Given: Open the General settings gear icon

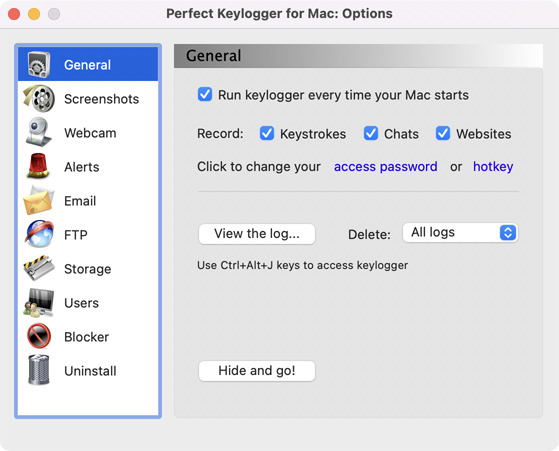Looking at the screenshot, I should click(39, 65).
